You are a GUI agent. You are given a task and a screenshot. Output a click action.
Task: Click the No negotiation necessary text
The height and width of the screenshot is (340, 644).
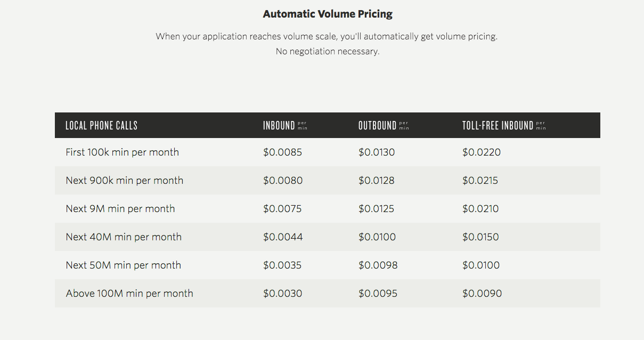(328, 52)
